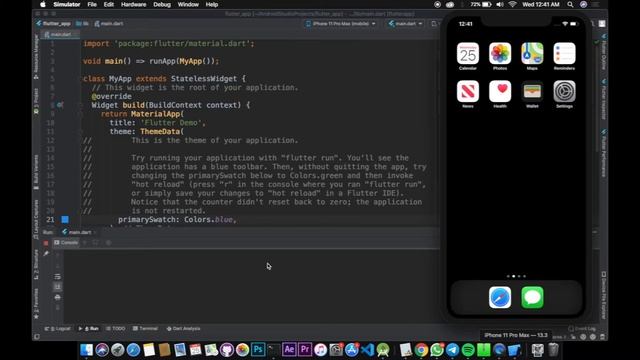Open the Wallet app on simulator

532,91
